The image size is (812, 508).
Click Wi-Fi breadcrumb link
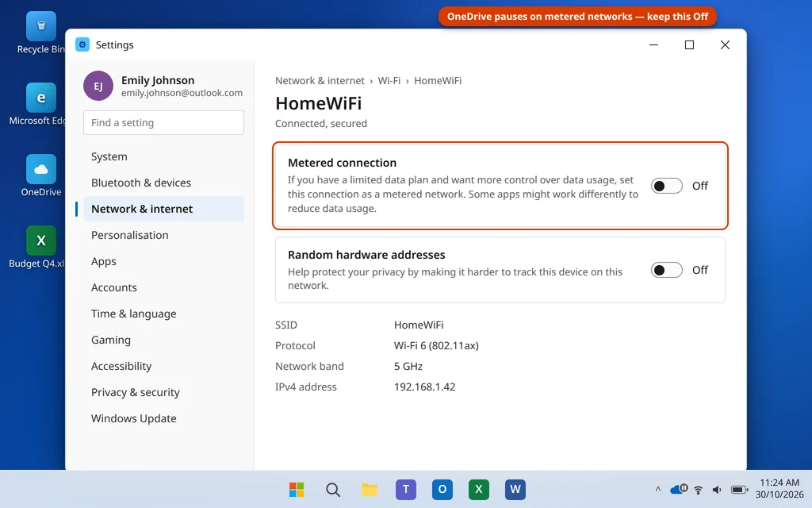389,80
